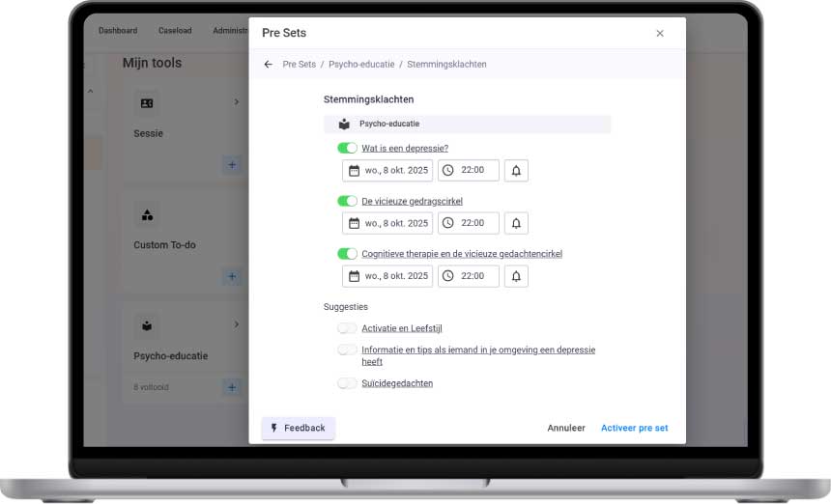Image resolution: width=831 pixels, height=504 pixels.
Task: Click the bell reminder icon for Cognitieve therapie
Action: tap(516, 276)
